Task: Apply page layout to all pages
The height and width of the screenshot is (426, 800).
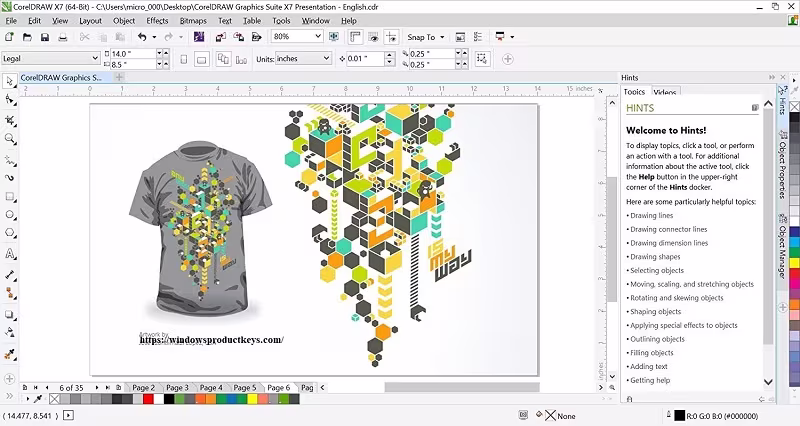Action: 223,59
